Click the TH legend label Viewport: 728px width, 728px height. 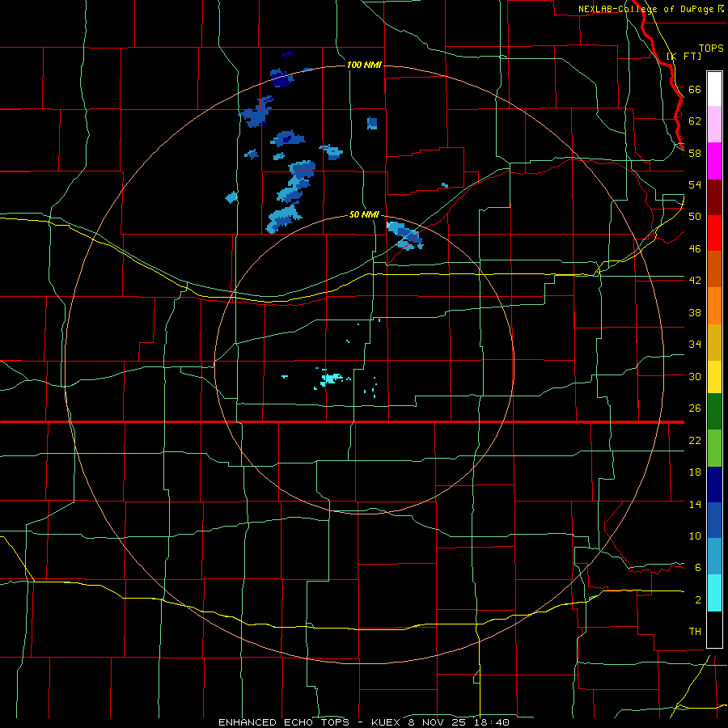pos(695,632)
